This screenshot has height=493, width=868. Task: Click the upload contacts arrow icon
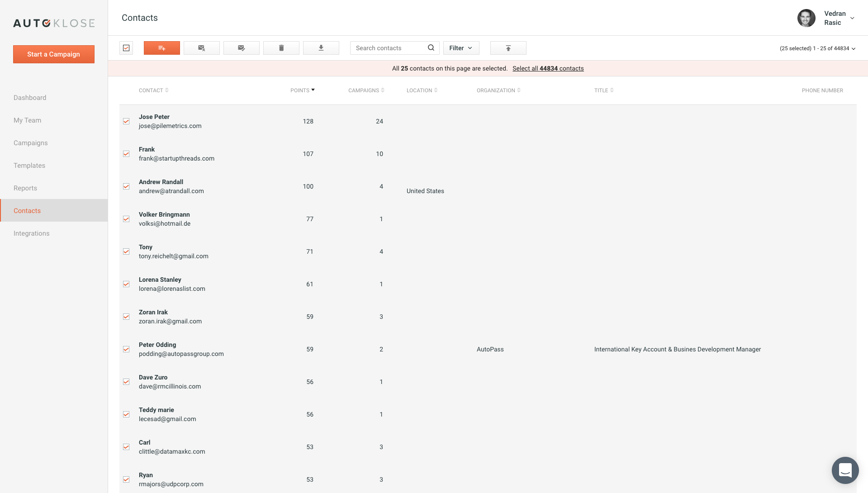pyautogui.click(x=508, y=48)
